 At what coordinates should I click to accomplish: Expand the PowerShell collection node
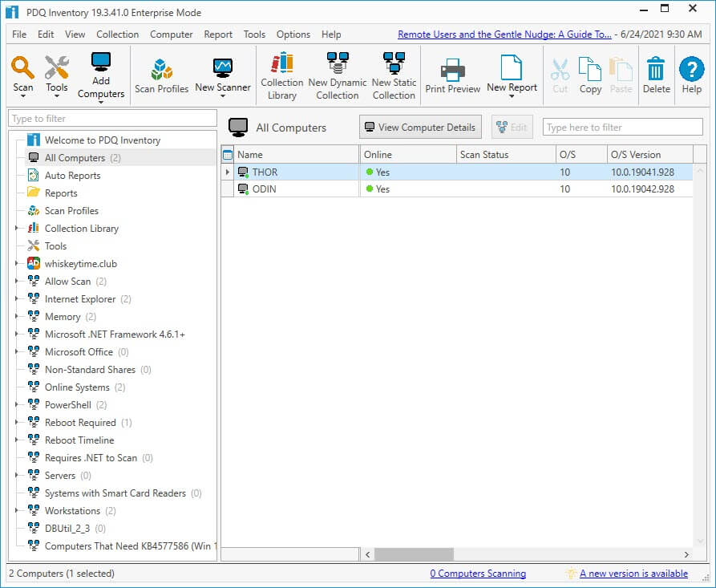tap(17, 404)
